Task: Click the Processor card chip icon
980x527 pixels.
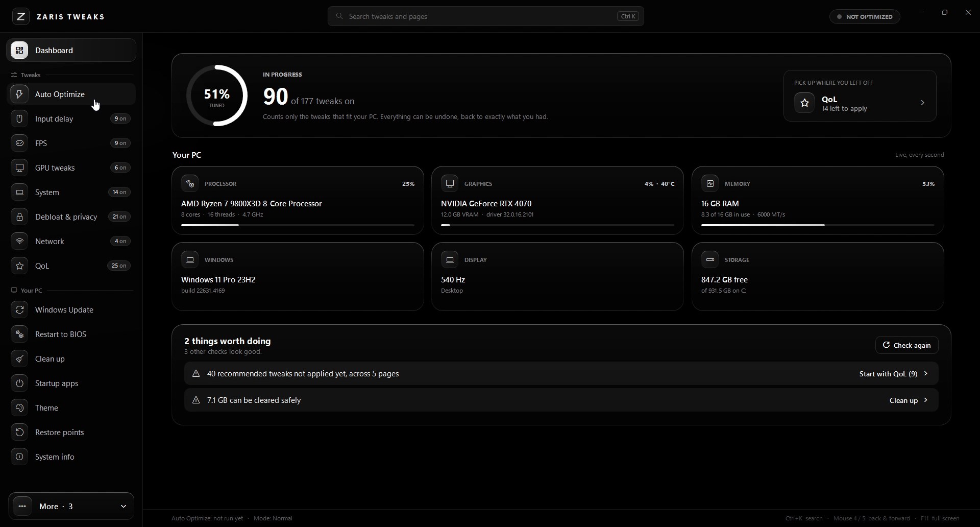Action: (x=190, y=183)
